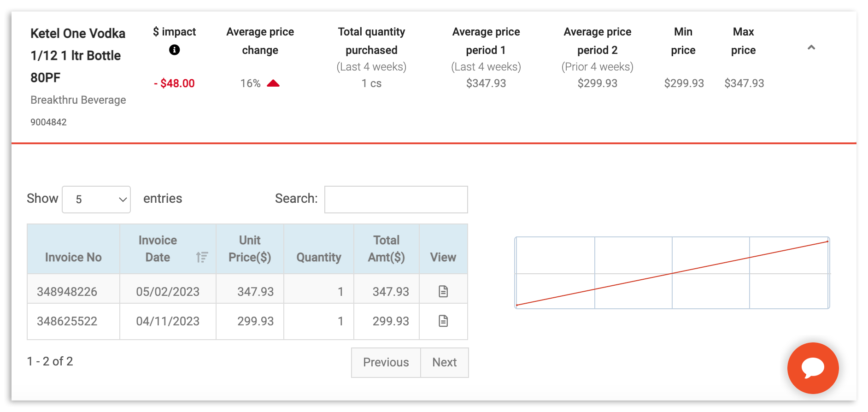Click the Total Amt($) column header
Viewport: 868px width, 412px height.
point(386,249)
